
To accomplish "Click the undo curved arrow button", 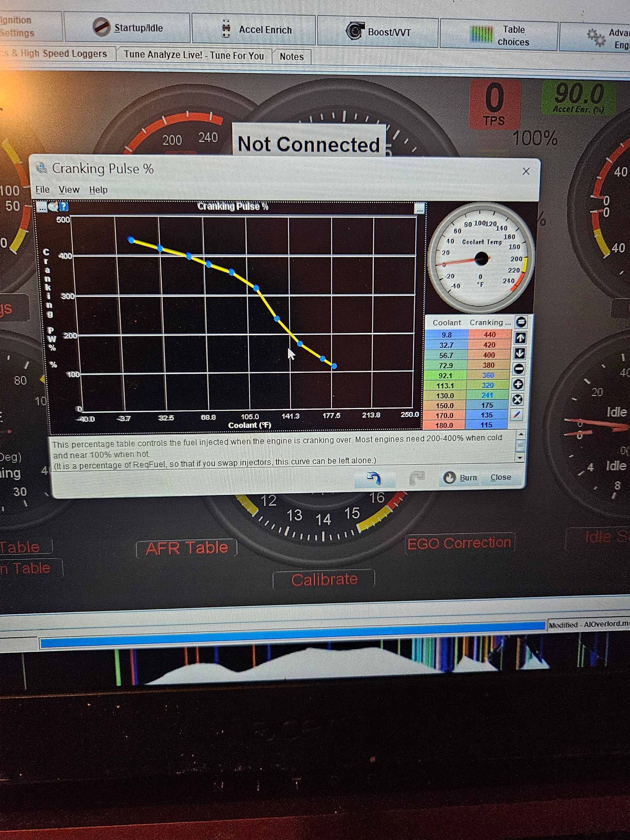I will (x=374, y=478).
